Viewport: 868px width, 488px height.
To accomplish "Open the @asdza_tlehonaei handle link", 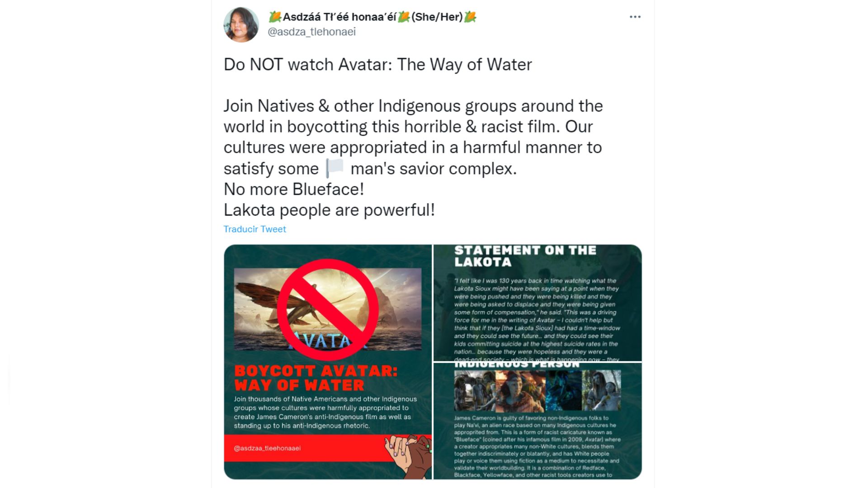I will pos(311,32).
